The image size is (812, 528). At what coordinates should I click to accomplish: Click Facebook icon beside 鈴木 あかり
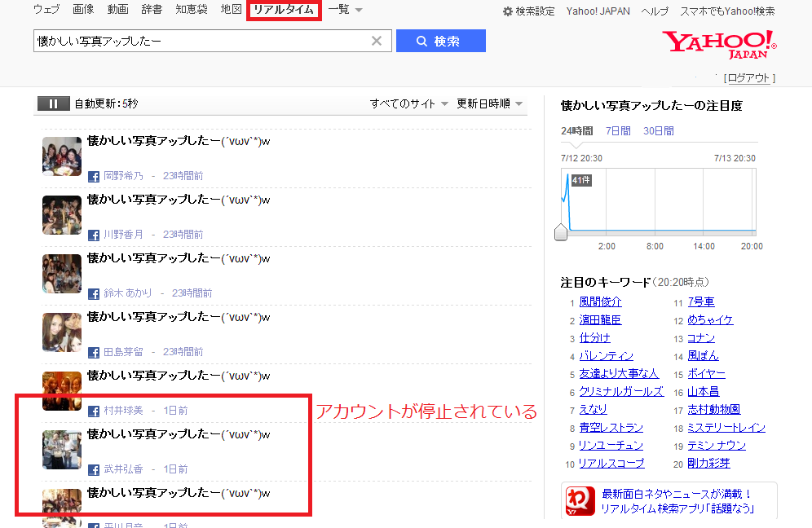coord(94,293)
